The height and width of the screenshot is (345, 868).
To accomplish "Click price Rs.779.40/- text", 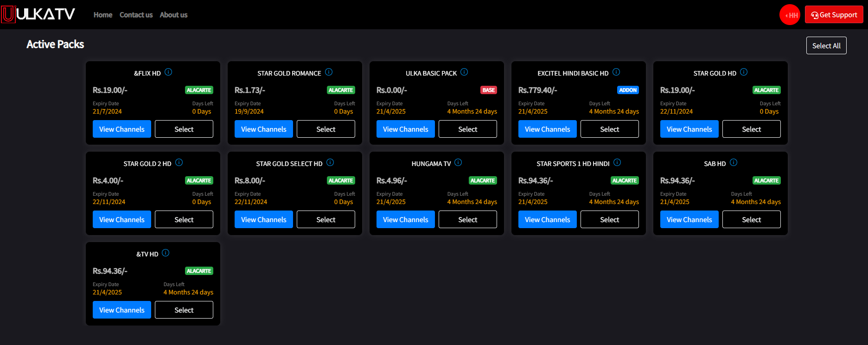I will pos(538,90).
